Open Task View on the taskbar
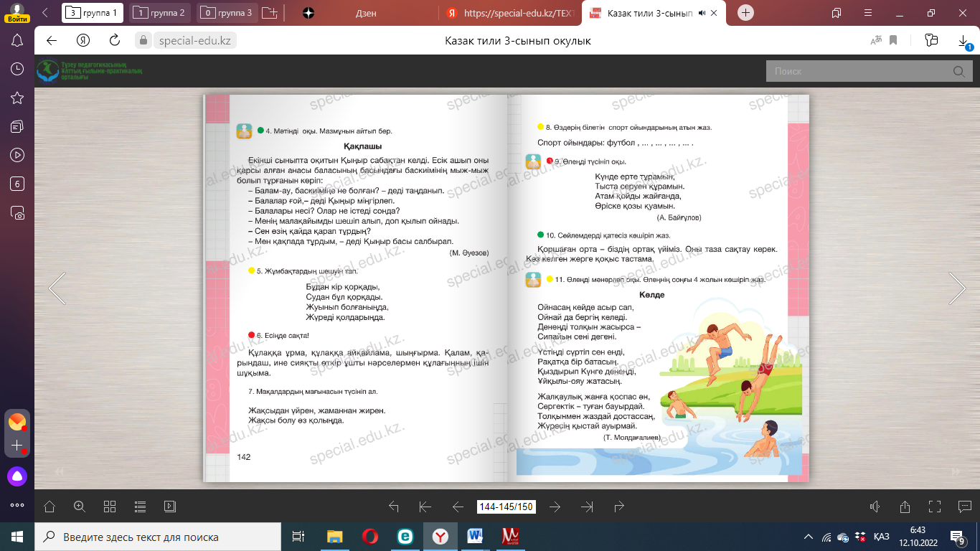Screen dimensions: 980x551 click(x=298, y=537)
